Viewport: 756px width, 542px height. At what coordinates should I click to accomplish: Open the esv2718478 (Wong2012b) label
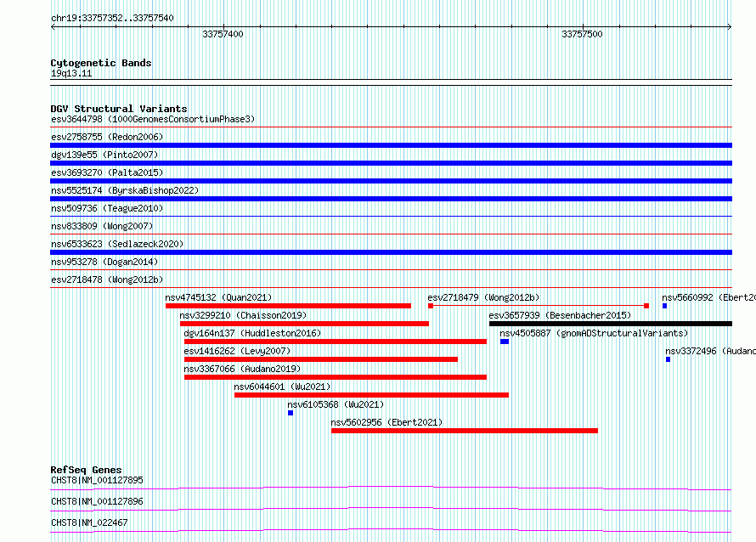point(107,279)
